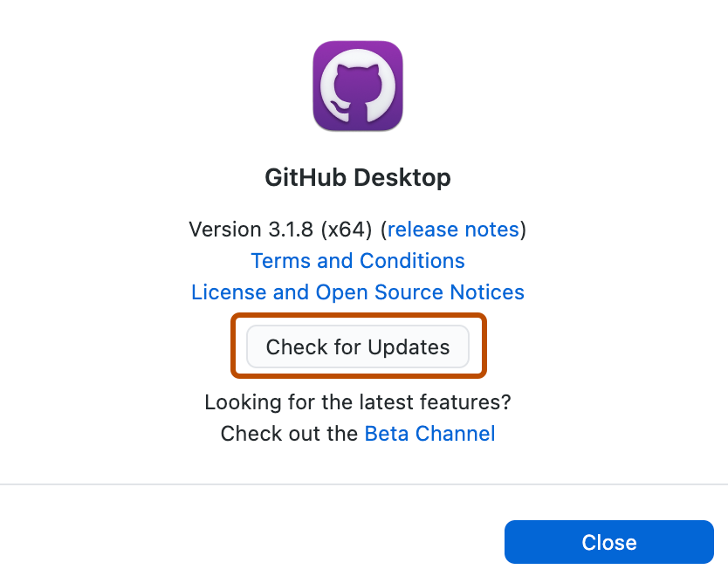
Task: Select the GitHub Desktop title text
Action: click(358, 177)
